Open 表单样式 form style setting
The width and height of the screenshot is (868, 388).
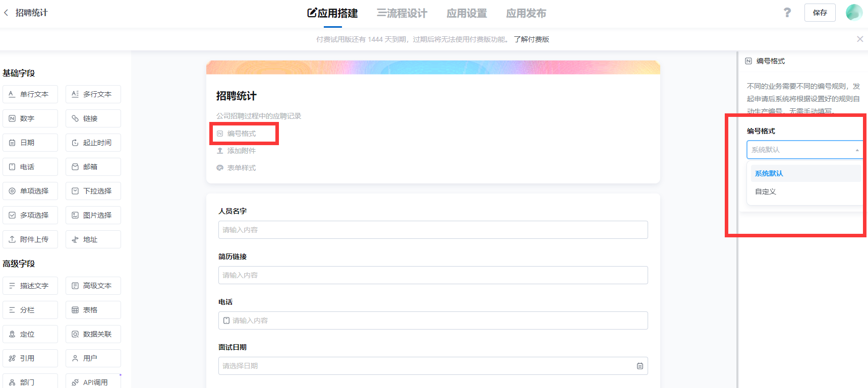241,168
